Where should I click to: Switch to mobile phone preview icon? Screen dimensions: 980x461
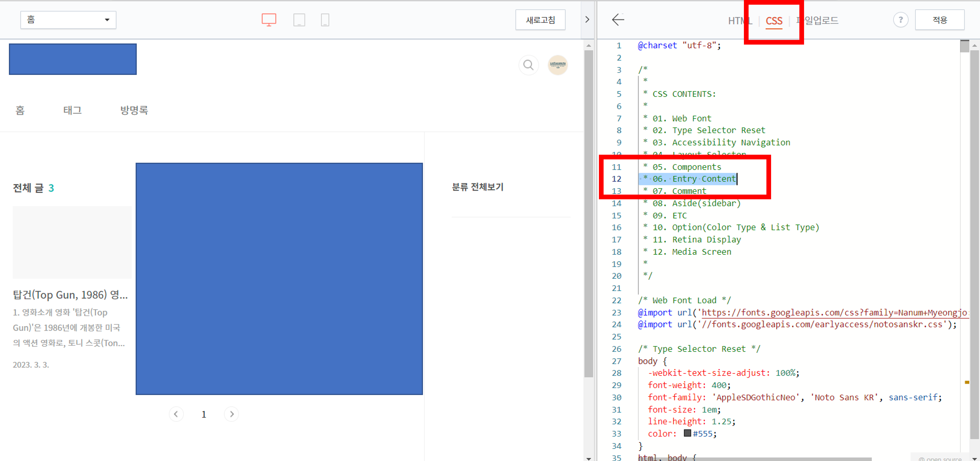tap(325, 20)
